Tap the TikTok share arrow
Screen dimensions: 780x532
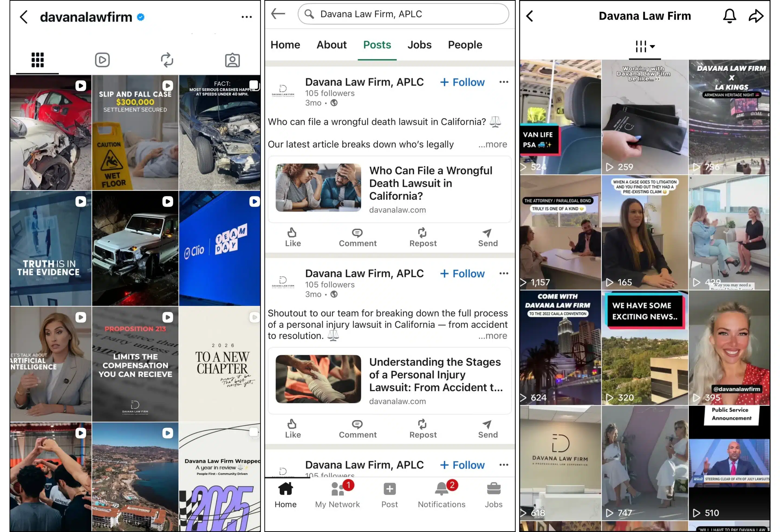(x=756, y=16)
